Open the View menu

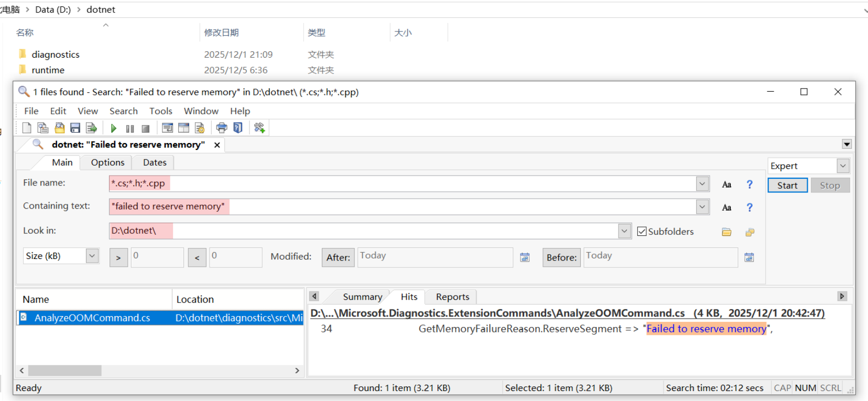click(x=88, y=111)
